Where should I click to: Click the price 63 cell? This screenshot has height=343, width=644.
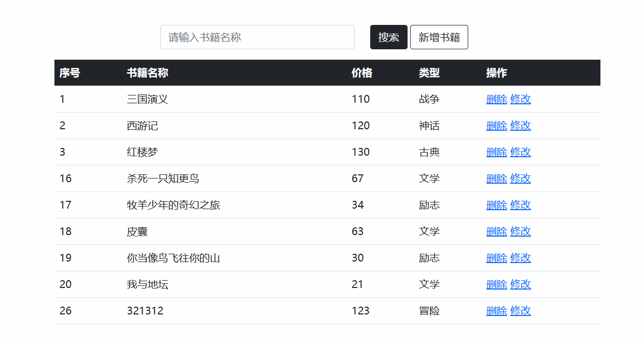pyautogui.click(x=358, y=231)
